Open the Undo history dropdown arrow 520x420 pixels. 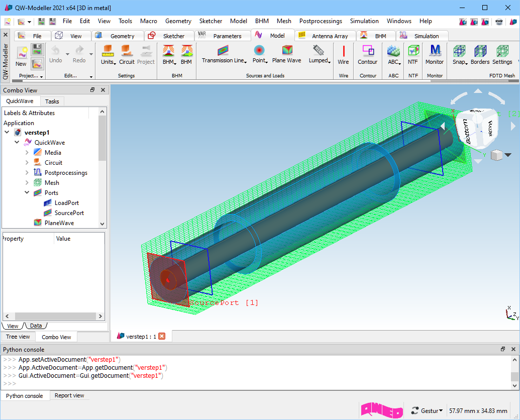pyautogui.click(x=67, y=54)
